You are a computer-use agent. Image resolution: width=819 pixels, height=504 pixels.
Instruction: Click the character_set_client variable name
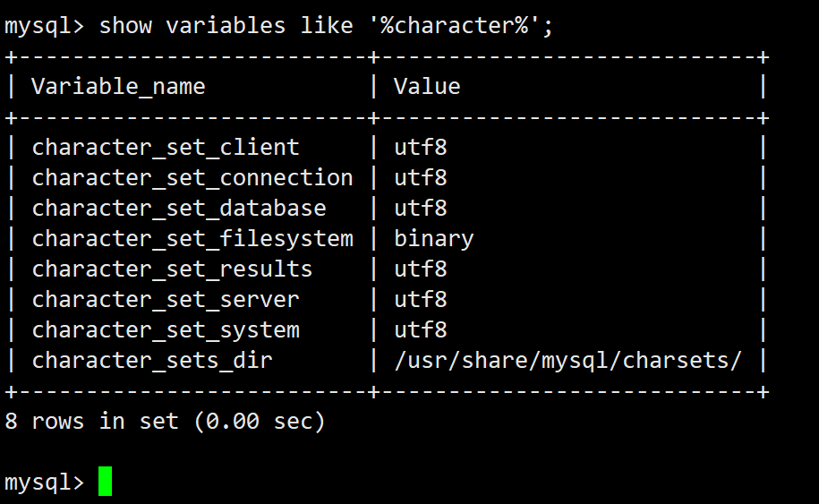166,148
